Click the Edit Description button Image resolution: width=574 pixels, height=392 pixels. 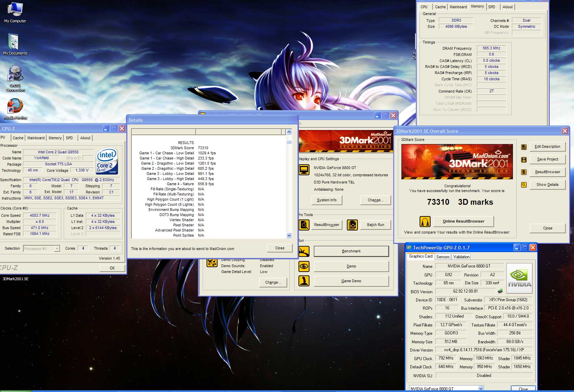pos(547,147)
